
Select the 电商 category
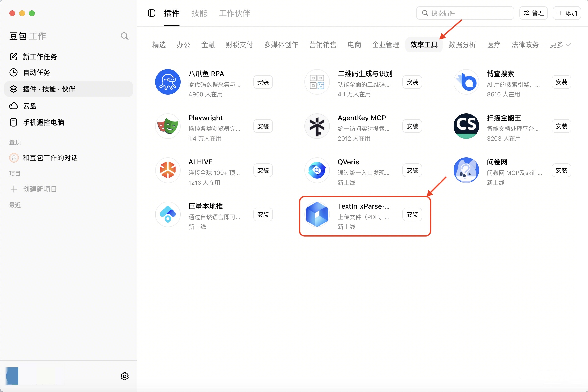click(x=354, y=45)
